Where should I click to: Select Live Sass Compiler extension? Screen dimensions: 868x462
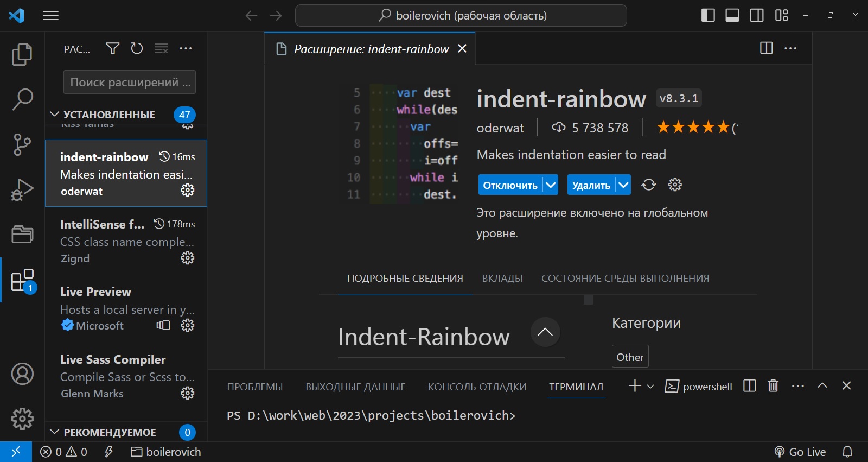(x=126, y=376)
